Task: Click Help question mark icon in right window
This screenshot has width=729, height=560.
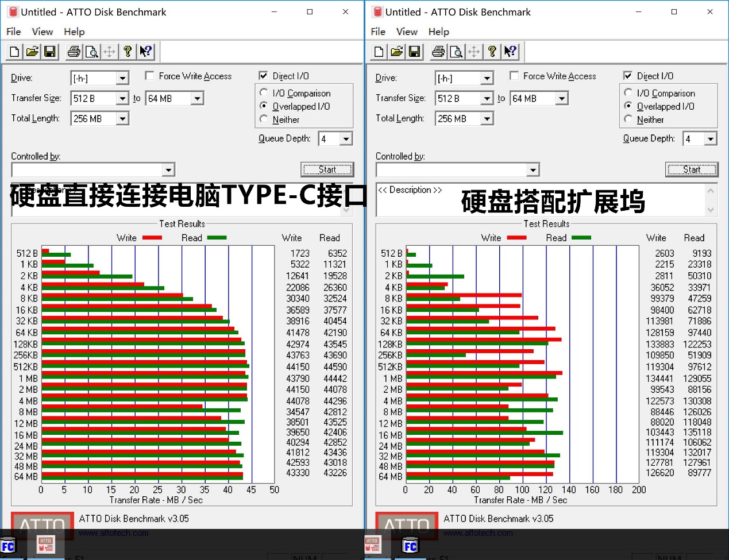Action: (x=492, y=52)
